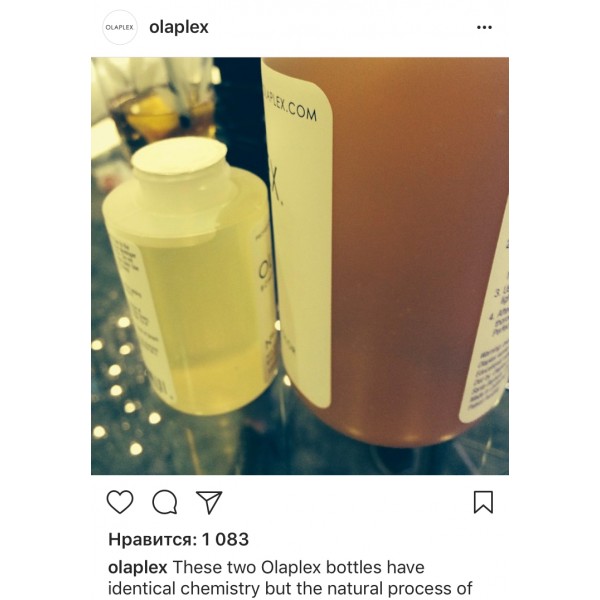Screen dimensions: 600x600
Task: Tap the OLAPLEX.COM text on the bottle label
Action: coord(293,107)
